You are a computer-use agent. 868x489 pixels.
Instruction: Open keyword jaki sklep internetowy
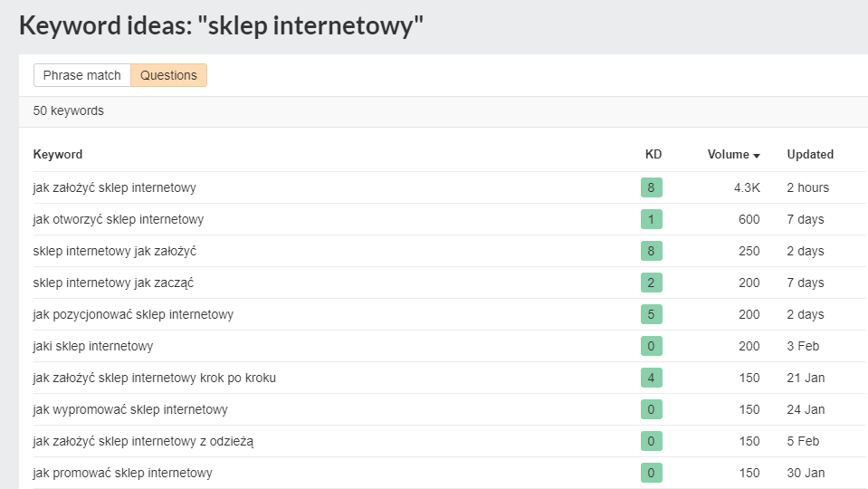(93, 346)
